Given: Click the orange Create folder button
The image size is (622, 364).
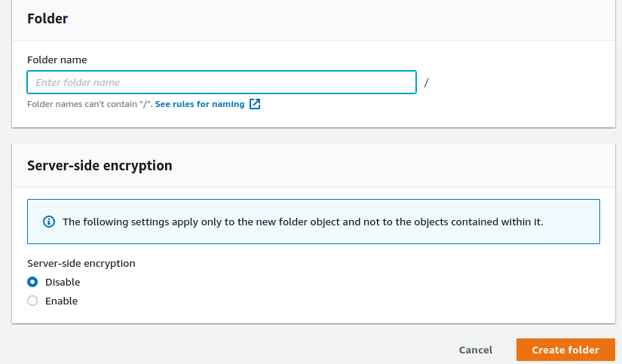Looking at the screenshot, I should (x=565, y=350).
